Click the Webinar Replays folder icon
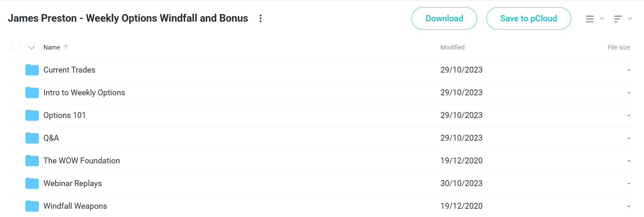 click(x=32, y=183)
